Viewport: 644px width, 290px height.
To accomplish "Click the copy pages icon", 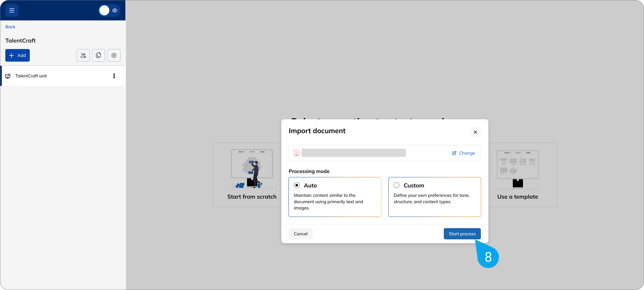I will (98, 55).
